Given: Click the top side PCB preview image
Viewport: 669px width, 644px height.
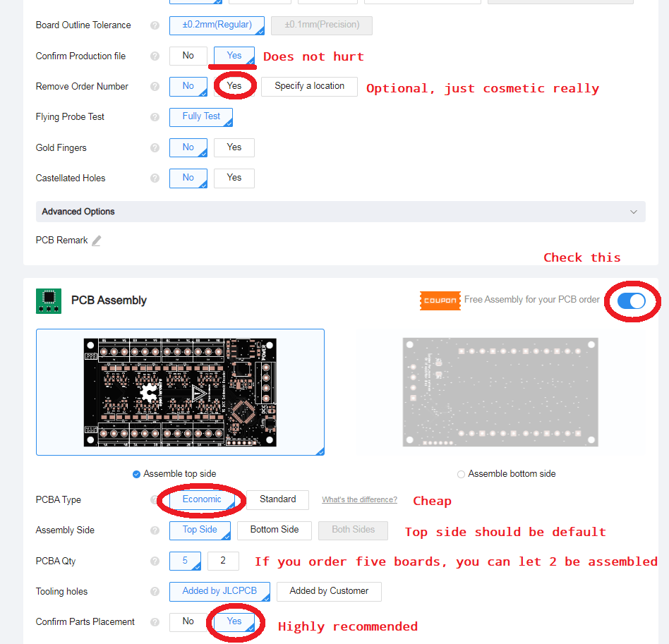Looking at the screenshot, I should pyautogui.click(x=180, y=392).
